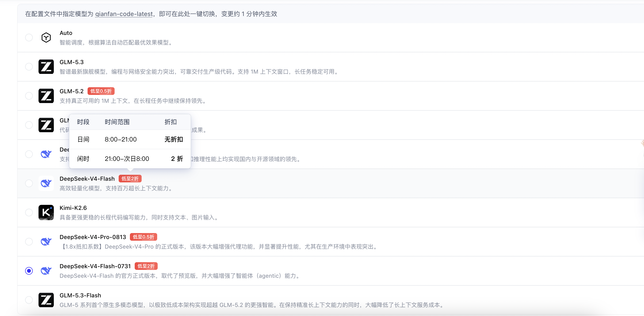Click the GLM-5.3-Flash description about 原生多模态模型
This screenshot has height=316, width=644.
pyautogui.click(x=252, y=305)
